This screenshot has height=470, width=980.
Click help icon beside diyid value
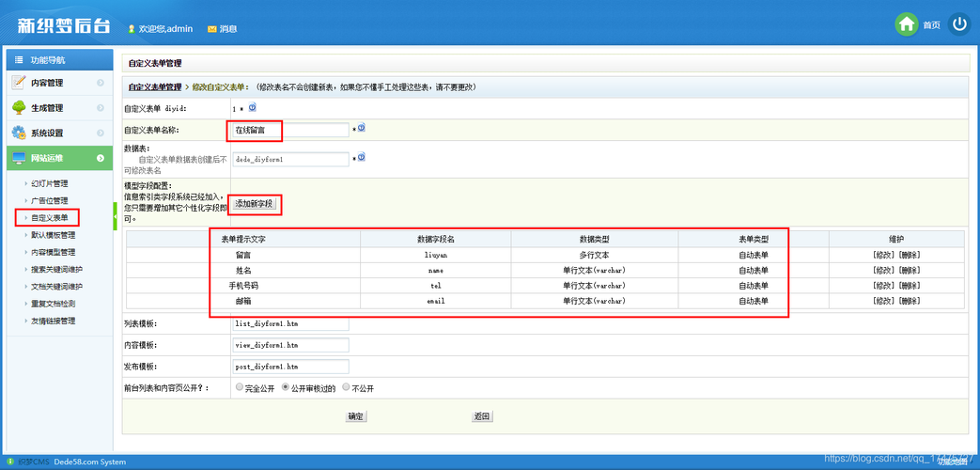tap(252, 108)
